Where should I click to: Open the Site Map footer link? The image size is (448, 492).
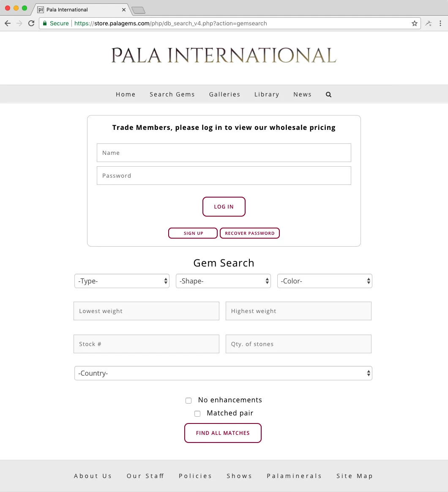click(x=355, y=476)
